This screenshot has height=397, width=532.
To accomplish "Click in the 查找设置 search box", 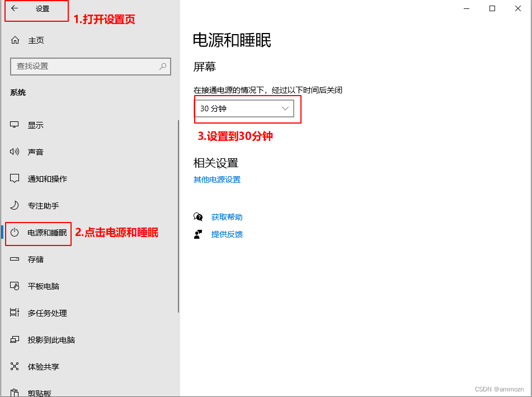I will pyautogui.click(x=91, y=66).
